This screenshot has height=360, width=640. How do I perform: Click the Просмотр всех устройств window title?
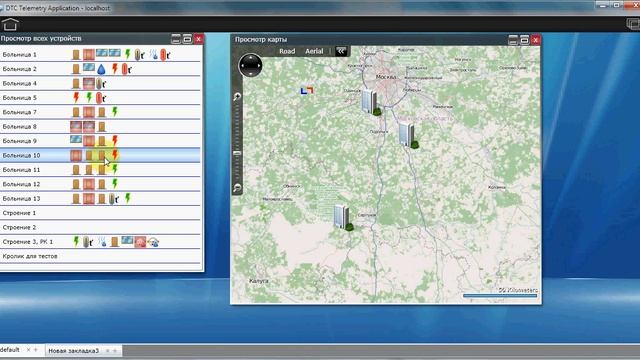(41, 38)
